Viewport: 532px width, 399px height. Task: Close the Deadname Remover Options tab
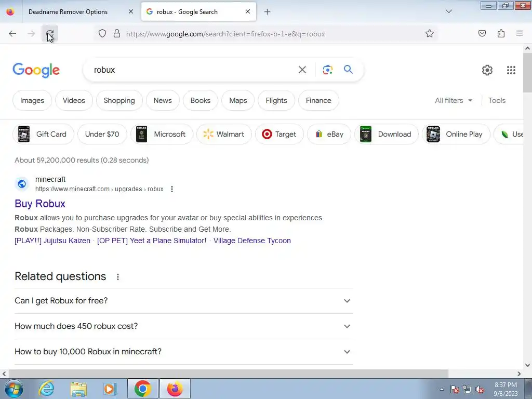pos(131,11)
